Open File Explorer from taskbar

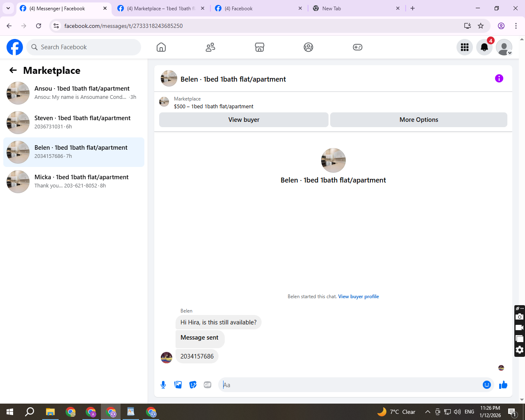pyautogui.click(x=50, y=412)
